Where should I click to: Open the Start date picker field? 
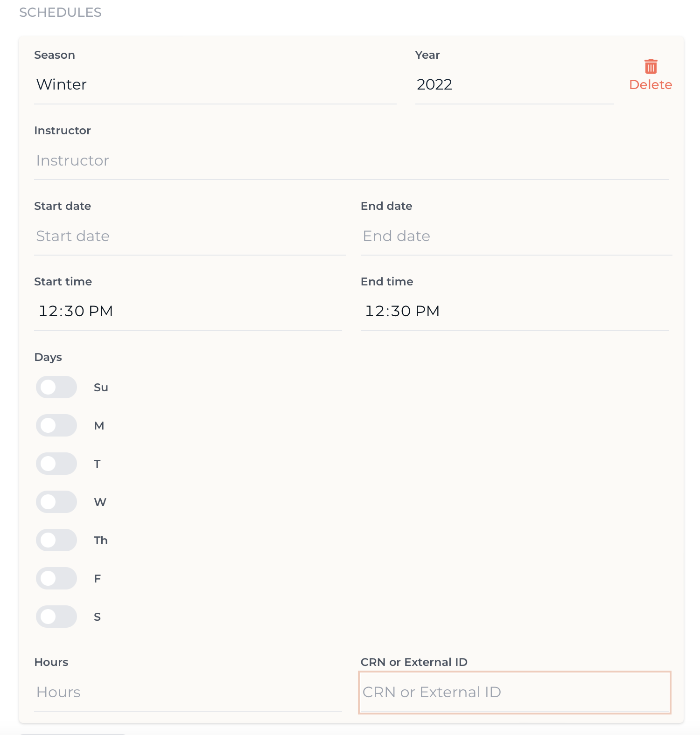click(x=190, y=236)
